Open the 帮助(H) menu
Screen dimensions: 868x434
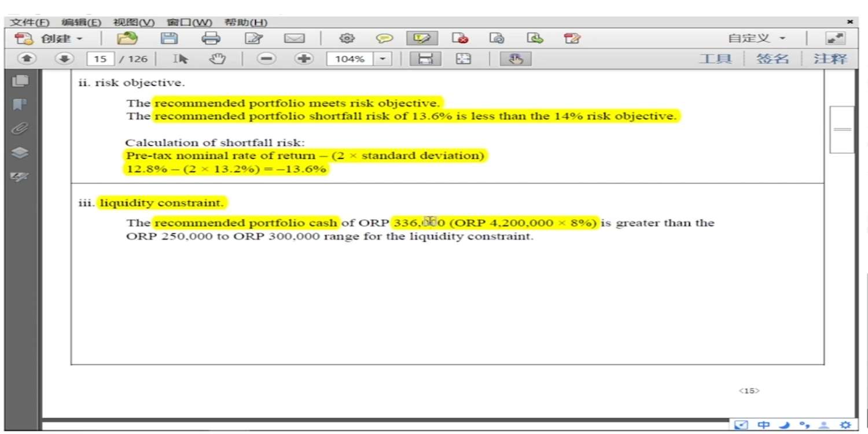pyautogui.click(x=246, y=23)
